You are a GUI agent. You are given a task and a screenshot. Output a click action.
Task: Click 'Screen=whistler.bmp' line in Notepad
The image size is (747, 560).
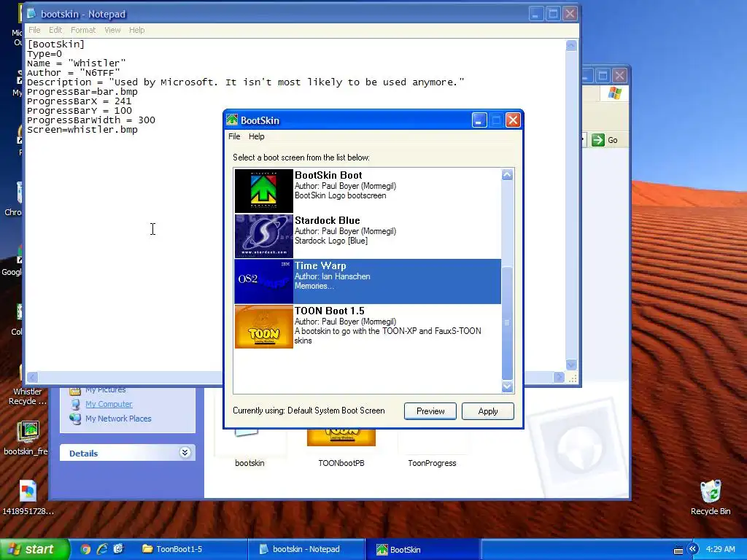(x=82, y=130)
